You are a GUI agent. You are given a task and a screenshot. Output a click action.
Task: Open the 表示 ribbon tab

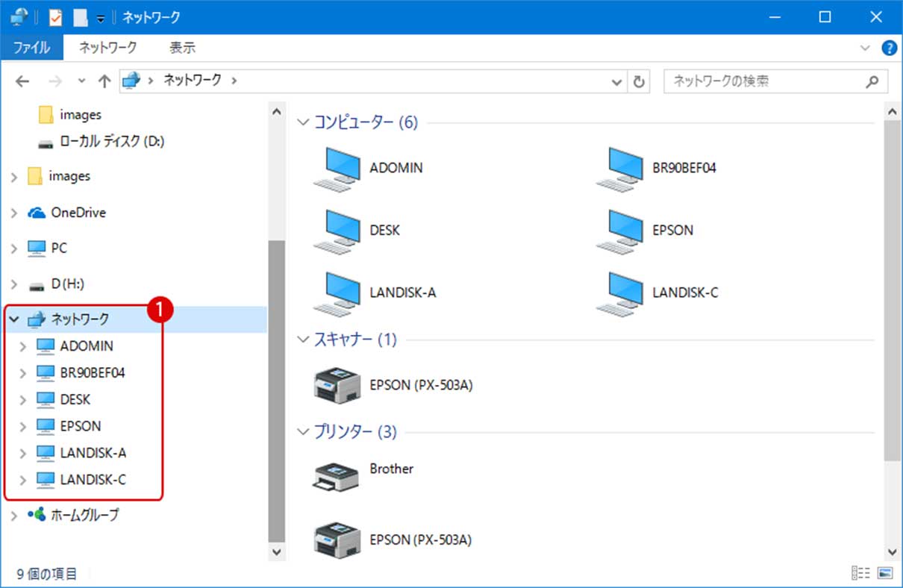click(182, 48)
